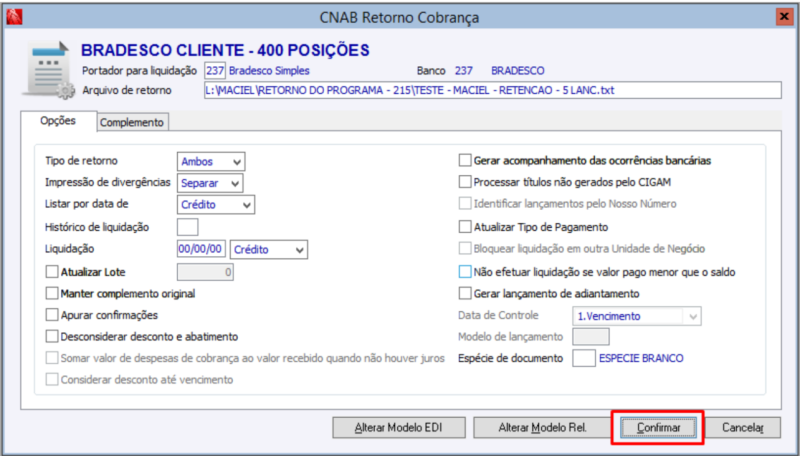
Task: Enable Desconsiderar desconto e abatimento
Action: [x=52, y=336]
